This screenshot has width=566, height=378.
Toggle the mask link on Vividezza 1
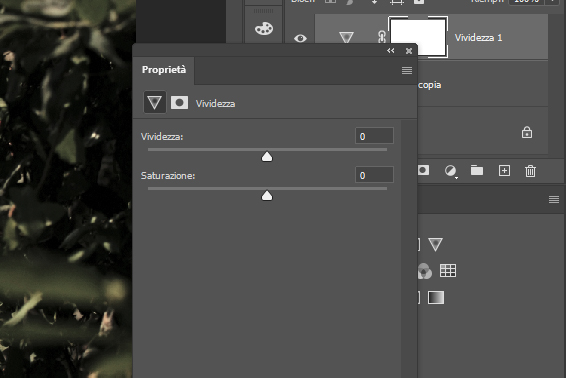pyautogui.click(x=382, y=37)
